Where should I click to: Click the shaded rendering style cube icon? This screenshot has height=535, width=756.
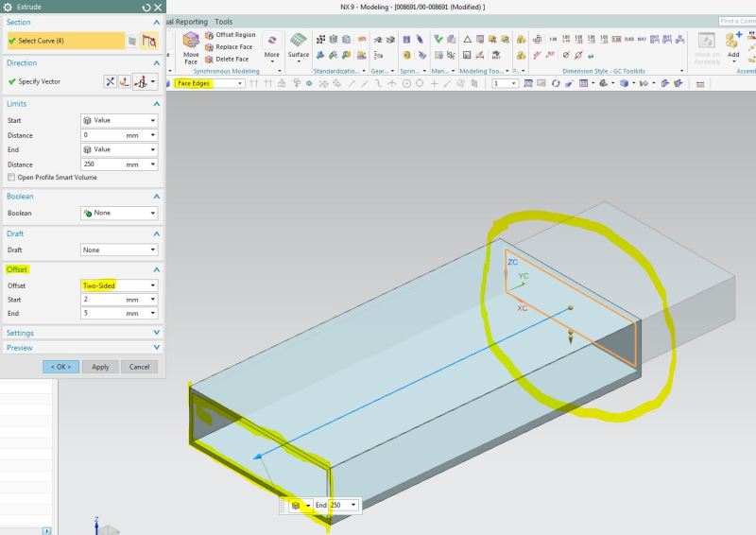coord(624,83)
